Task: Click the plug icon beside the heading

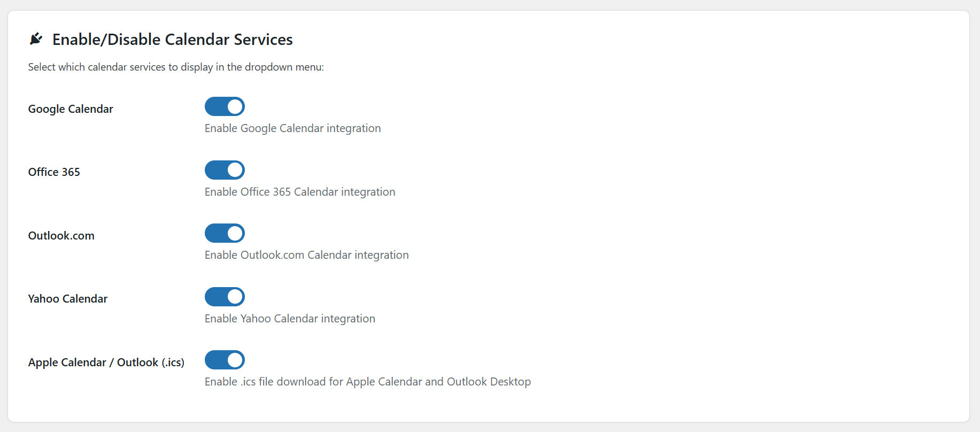Action: [x=35, y=38]
